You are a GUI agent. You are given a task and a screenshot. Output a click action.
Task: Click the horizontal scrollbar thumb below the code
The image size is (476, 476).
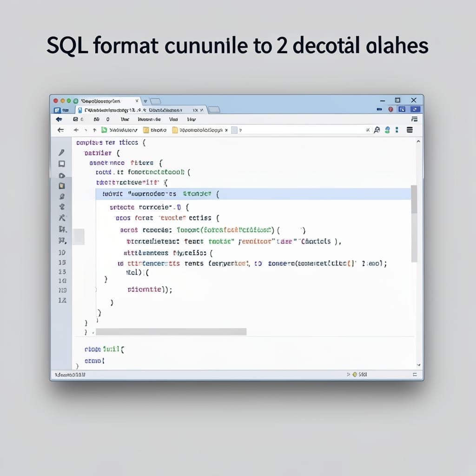[x=171, y=331]
